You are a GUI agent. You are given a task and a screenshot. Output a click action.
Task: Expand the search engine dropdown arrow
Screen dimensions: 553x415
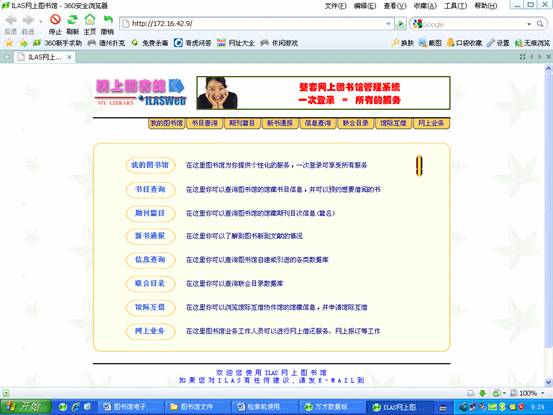point(529,24)
